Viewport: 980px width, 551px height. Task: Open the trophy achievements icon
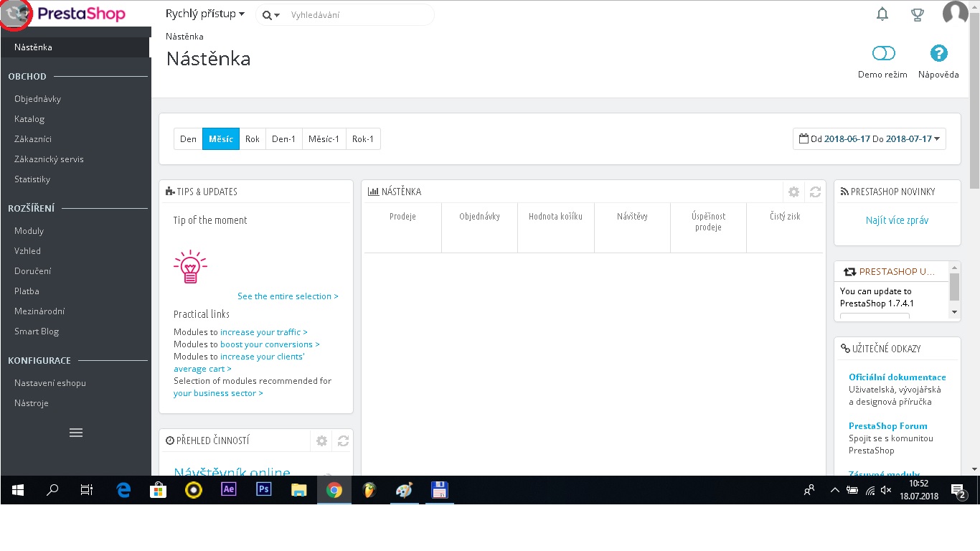coord(918,14)
